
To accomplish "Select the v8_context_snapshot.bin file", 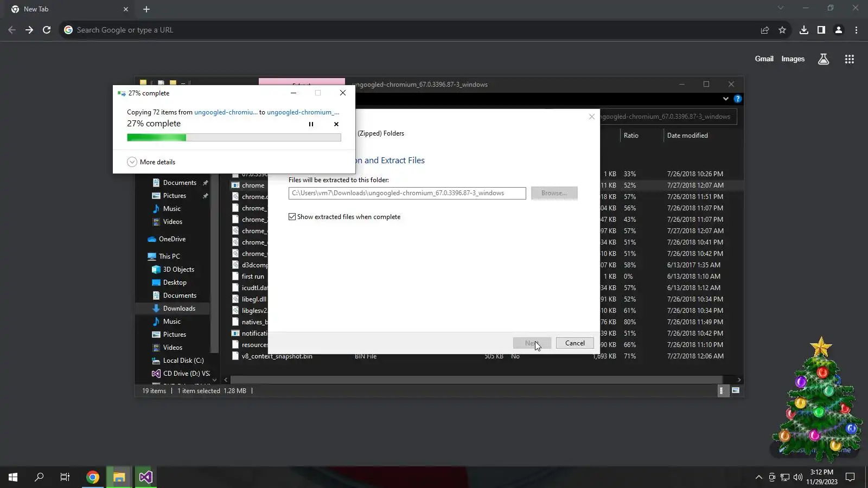I will (277, 356).
